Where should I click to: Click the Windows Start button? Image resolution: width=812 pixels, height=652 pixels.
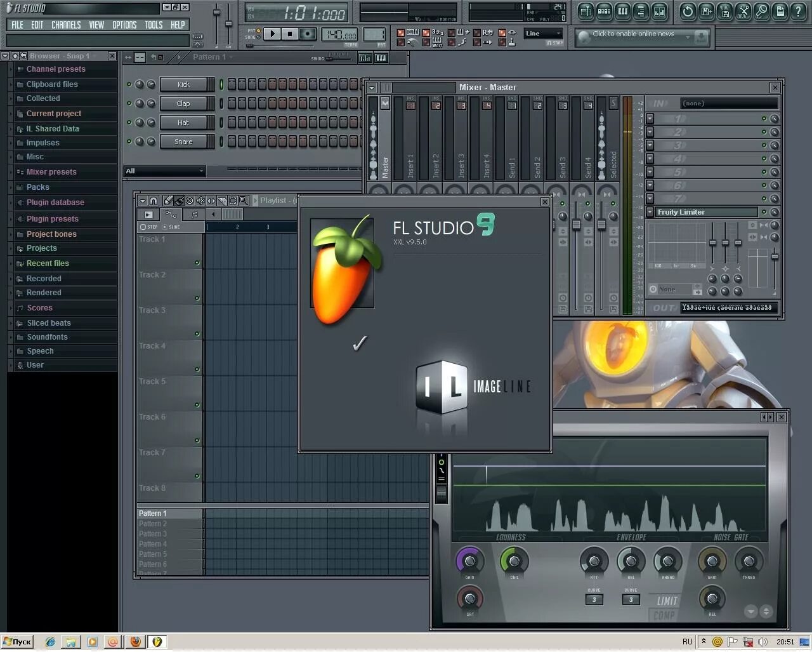pos(18,642)
